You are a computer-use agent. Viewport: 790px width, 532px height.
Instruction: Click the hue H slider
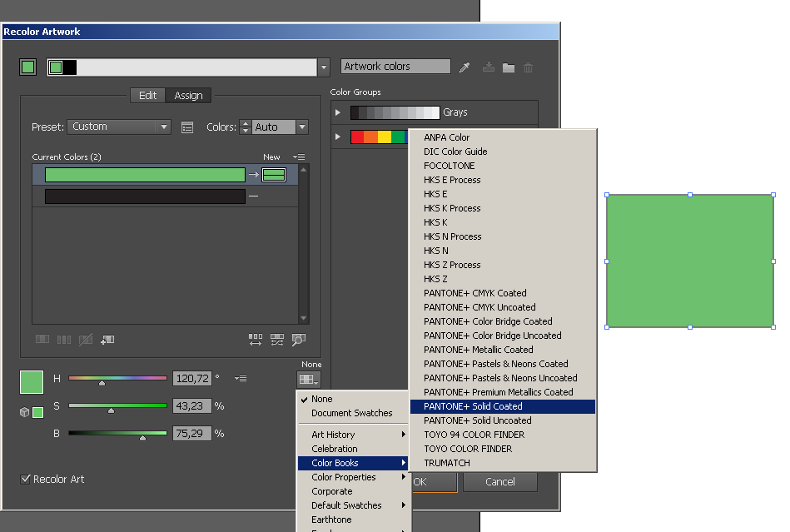tap(117, 378)
